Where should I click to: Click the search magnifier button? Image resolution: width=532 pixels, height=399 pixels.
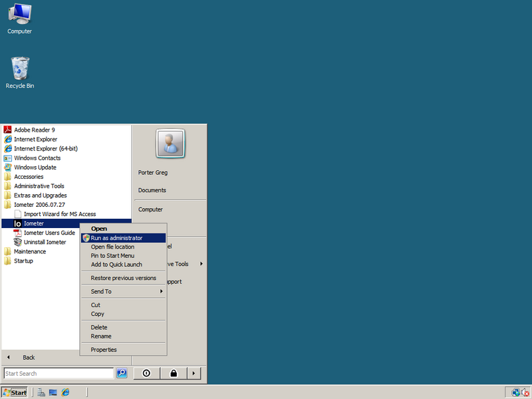(x=122, y=373)
